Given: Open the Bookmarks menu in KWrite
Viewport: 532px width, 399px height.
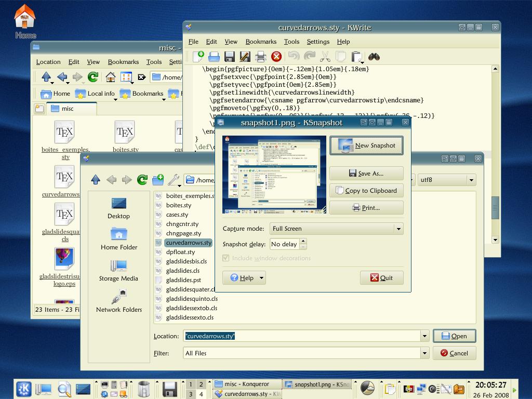Looking at the screenshot, I should point(261,42).
